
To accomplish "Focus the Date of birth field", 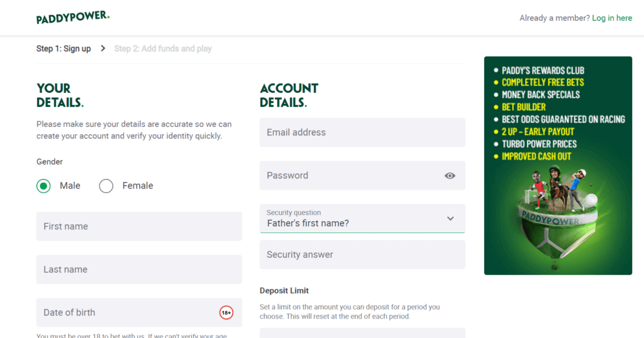I will [126, 312].
